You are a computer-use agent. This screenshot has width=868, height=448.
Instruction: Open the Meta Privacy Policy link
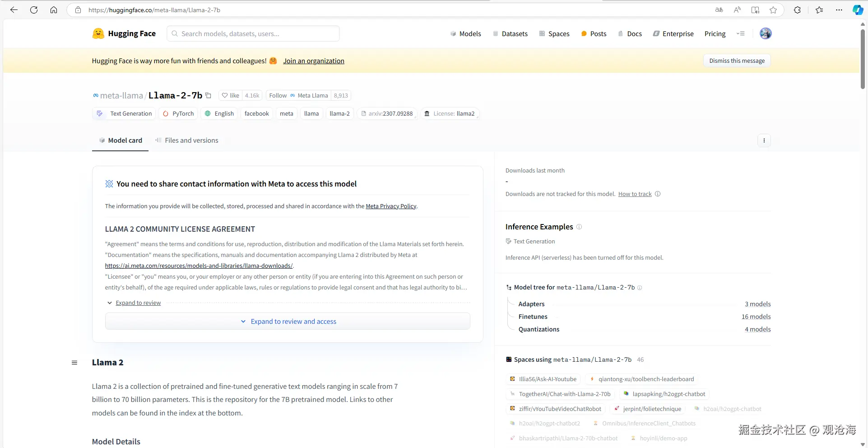pyautogui.click(x=391, y=206)
